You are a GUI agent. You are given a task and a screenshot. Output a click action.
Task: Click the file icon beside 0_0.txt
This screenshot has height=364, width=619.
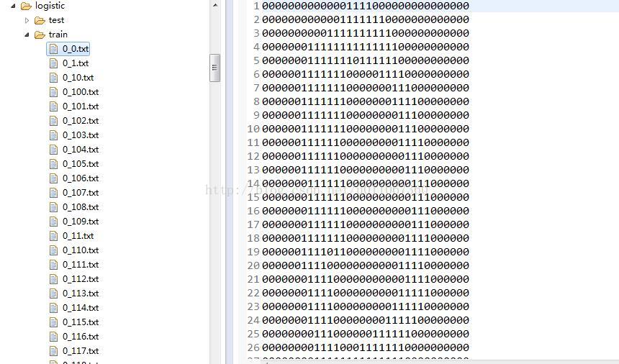pyautogui.click(x=54, y=49)
